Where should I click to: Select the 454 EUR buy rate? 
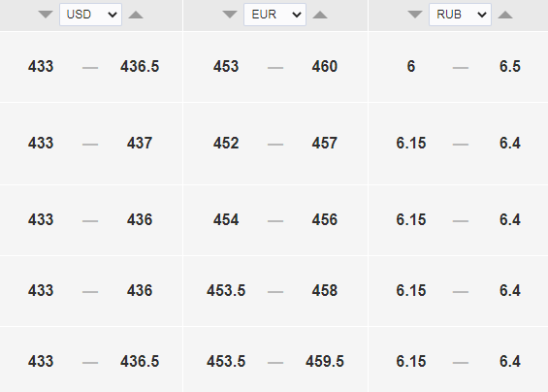point(226,219)
